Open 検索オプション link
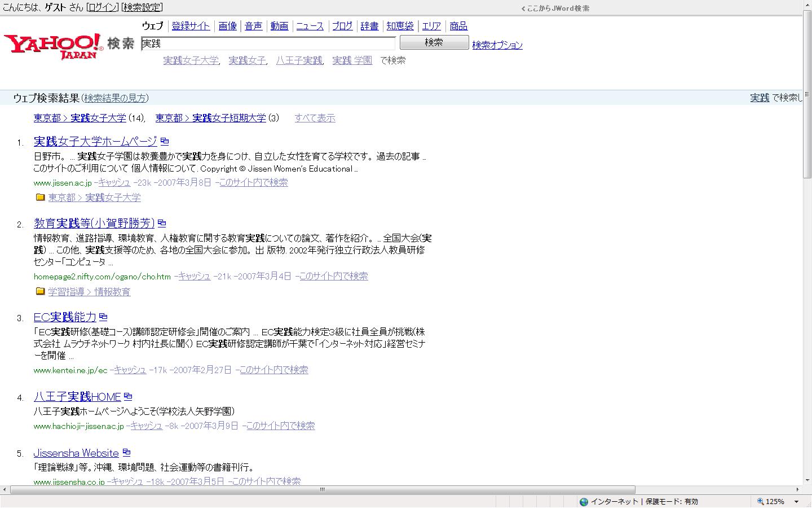Viewport: 812px width, 508px height. 497,45
